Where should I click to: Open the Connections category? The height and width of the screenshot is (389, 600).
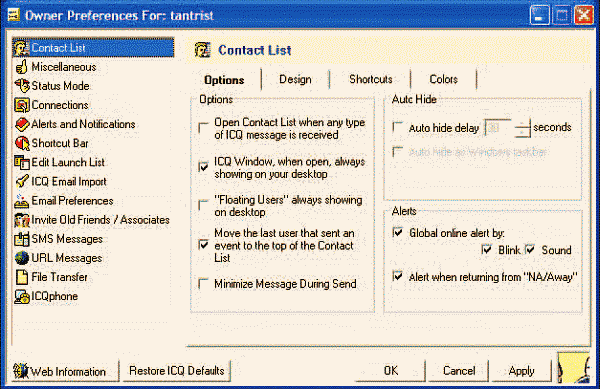coord(60,105)
